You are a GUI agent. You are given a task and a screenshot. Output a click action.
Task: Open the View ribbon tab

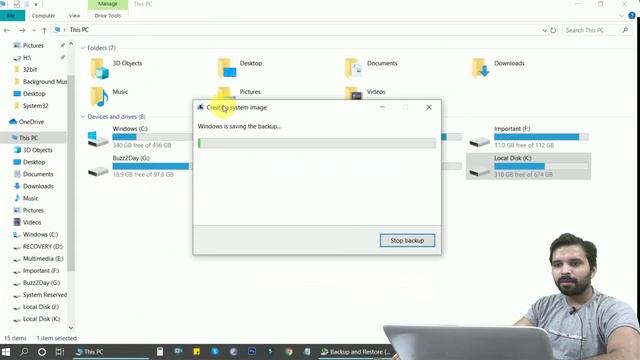[74, 16]
